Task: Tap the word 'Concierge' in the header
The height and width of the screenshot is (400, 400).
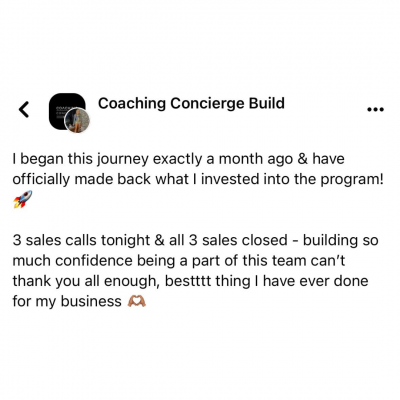Action: [207, 104]
